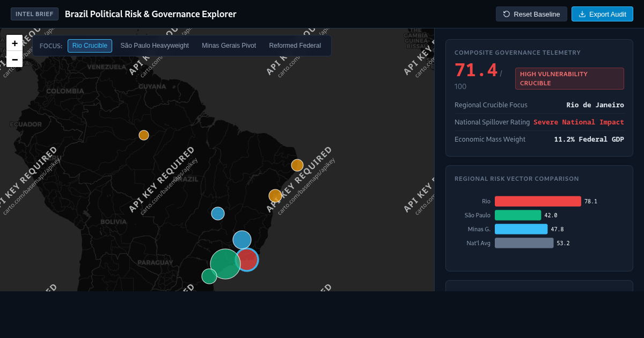Click the Reset Baseline circular arrow icon

507,14
